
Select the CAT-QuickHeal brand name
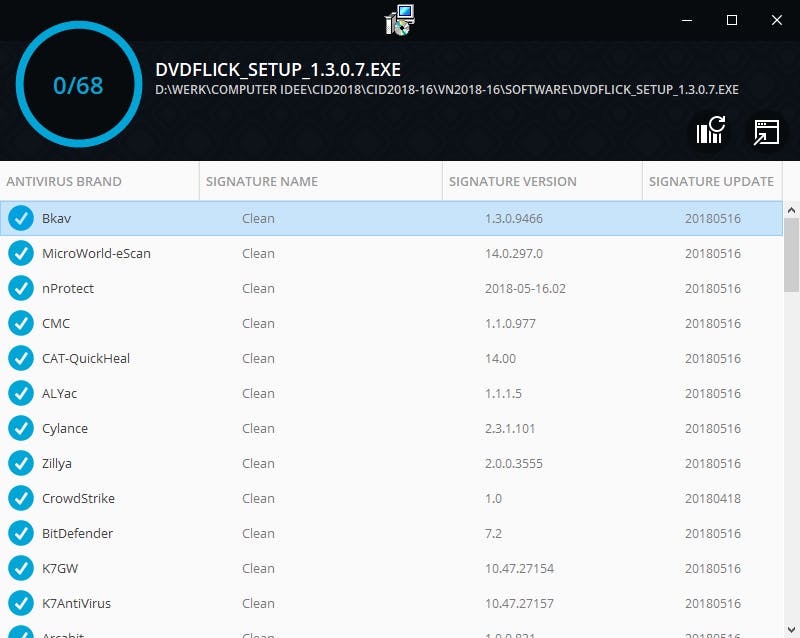(86, 358)
